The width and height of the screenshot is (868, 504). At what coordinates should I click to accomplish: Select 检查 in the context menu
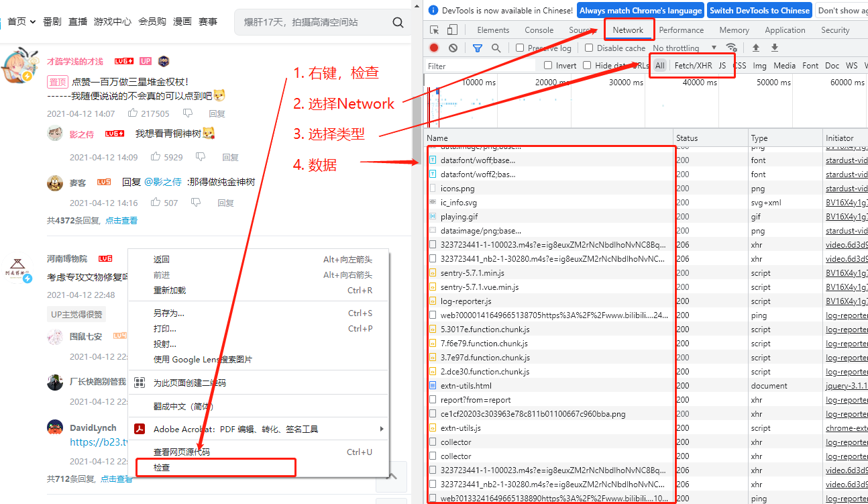coord(162,467)
